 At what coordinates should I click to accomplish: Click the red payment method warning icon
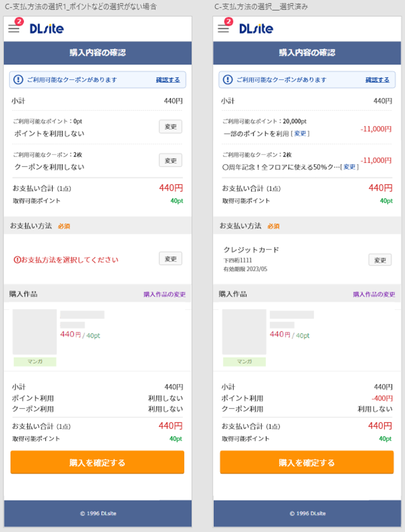(17, 260)
